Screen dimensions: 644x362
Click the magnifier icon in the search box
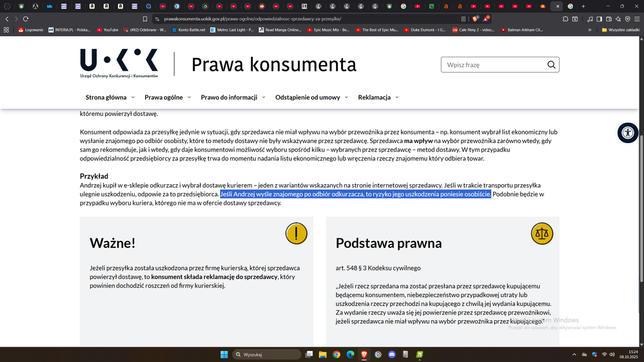tap(551, 64)
